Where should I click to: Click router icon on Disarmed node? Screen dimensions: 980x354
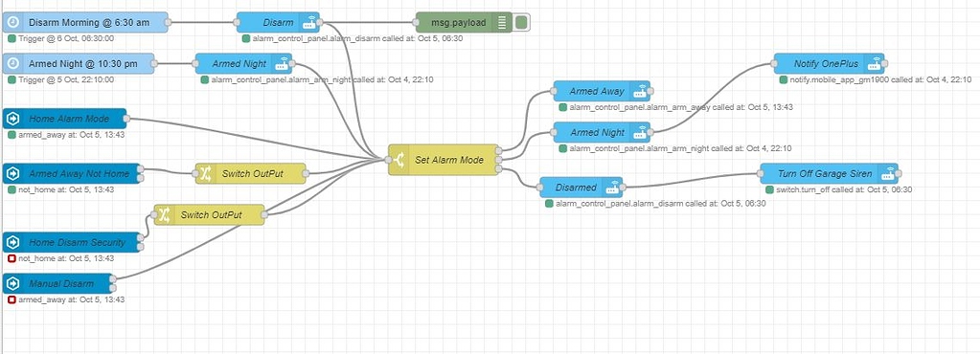(613, 188)
